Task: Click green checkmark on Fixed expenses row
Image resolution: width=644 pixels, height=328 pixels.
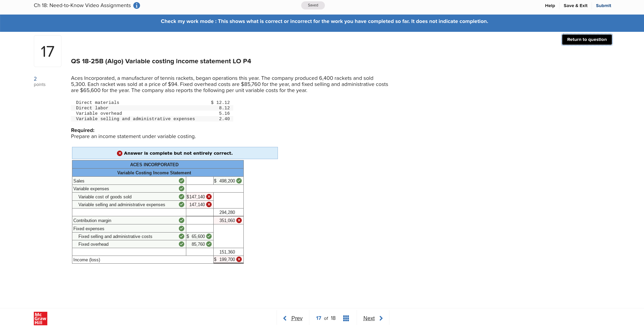Action: point(182,228)
